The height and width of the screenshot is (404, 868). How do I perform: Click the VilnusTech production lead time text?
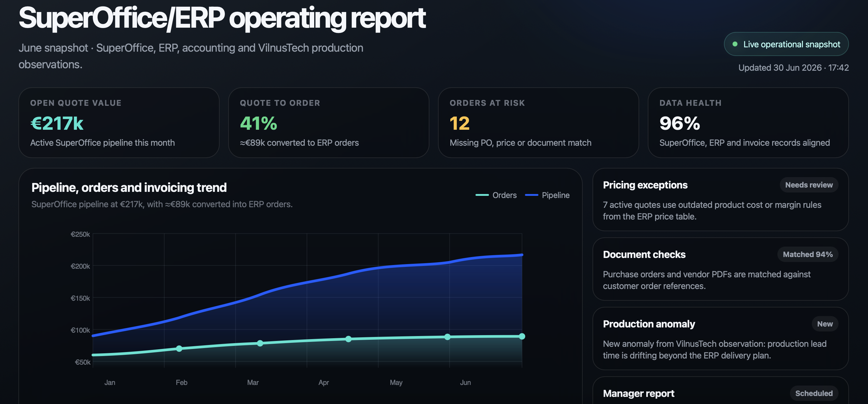click(x=714, y=349)
